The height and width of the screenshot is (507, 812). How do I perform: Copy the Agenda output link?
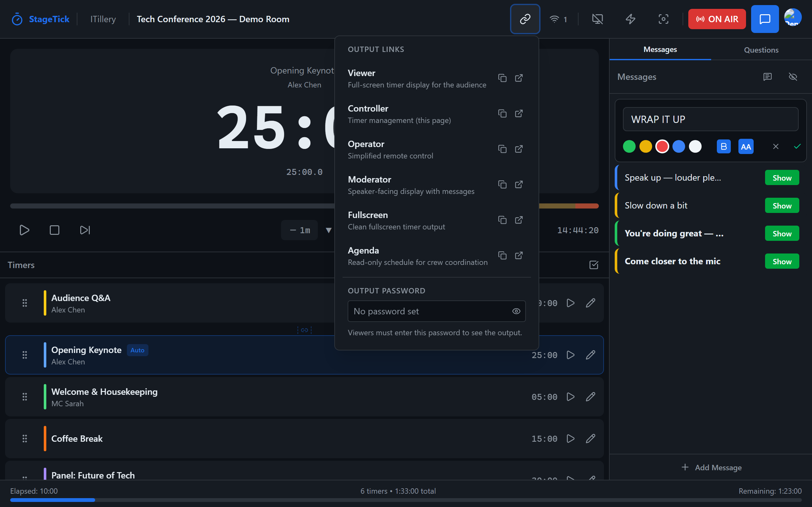click(x=502, y=255)
